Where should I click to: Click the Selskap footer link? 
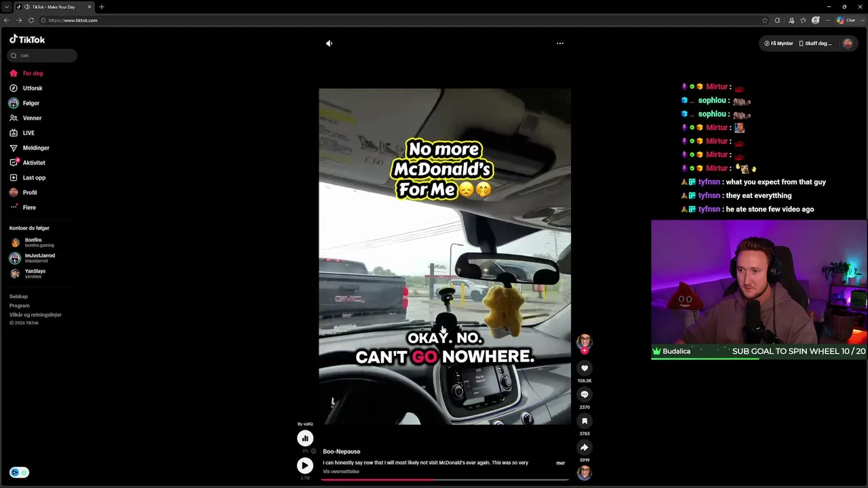coord(18,297)
